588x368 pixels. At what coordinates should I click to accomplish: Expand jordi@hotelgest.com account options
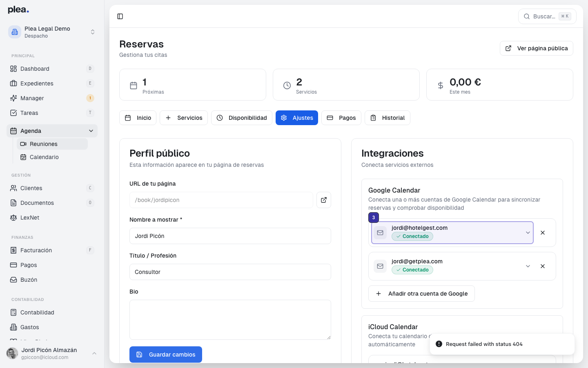click(528, 232)
